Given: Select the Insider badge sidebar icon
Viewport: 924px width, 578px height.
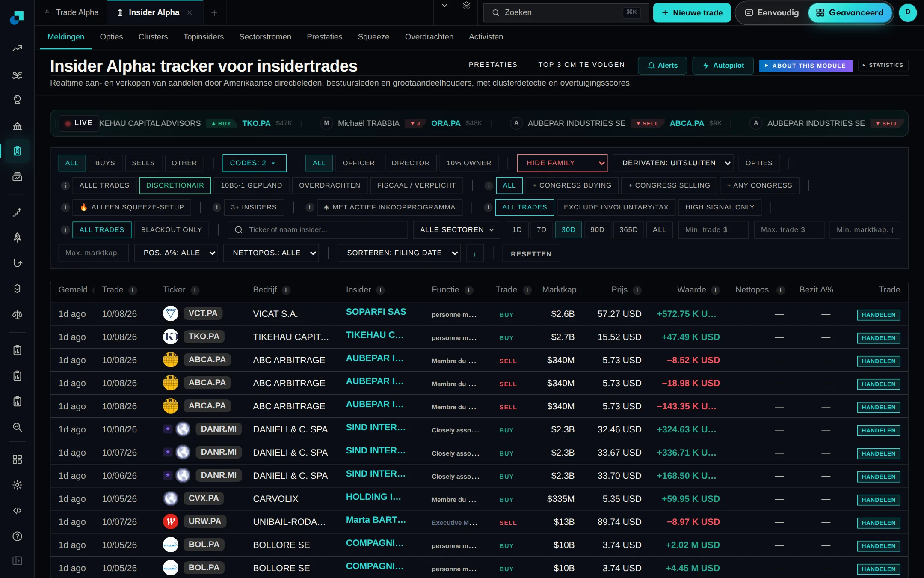Looking at the screenshot, I should [17, 151].
